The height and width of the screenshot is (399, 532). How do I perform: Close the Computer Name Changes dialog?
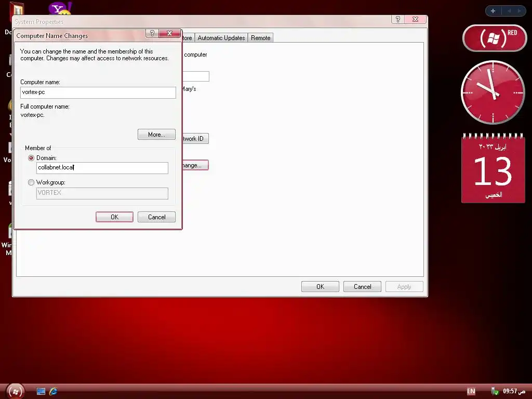(170, 33)
